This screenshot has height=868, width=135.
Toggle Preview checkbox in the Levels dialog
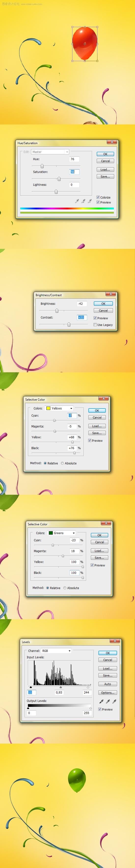coord(100,709)
